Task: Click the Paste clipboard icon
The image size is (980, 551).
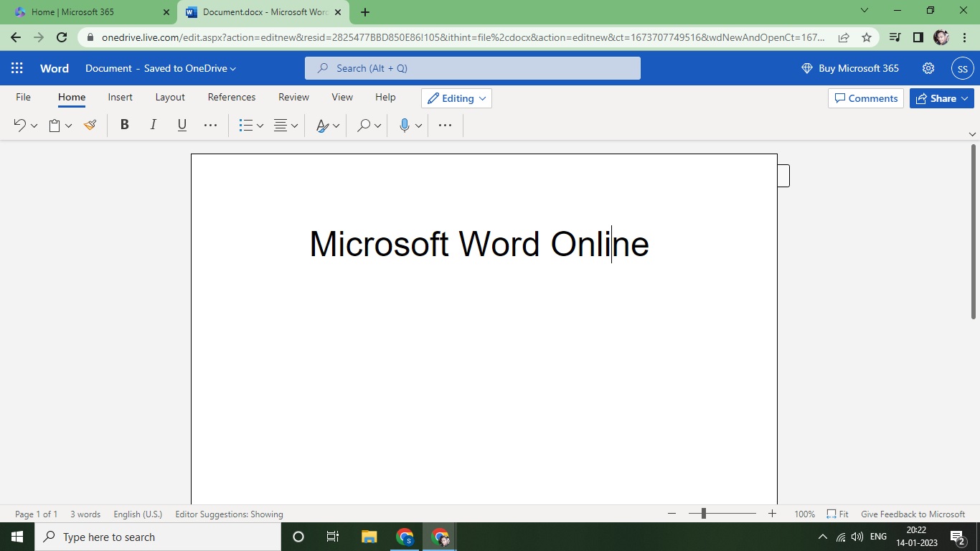Action: pyautogui.click(x=55, y=126)
